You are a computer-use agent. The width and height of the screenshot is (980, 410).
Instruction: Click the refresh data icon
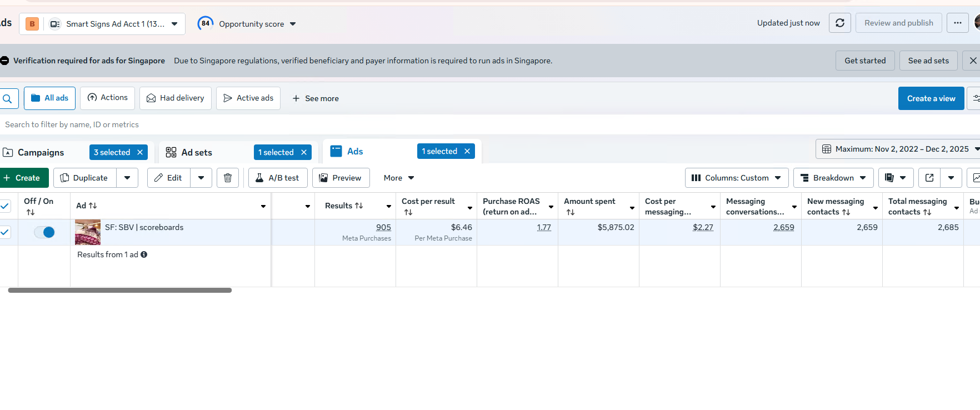[x=839, y=23]
